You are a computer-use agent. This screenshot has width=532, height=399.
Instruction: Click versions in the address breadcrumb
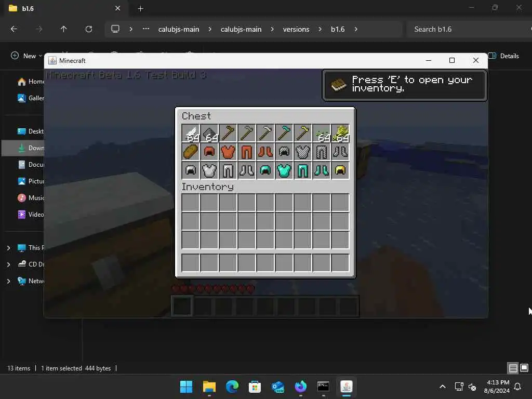(296, 29)
